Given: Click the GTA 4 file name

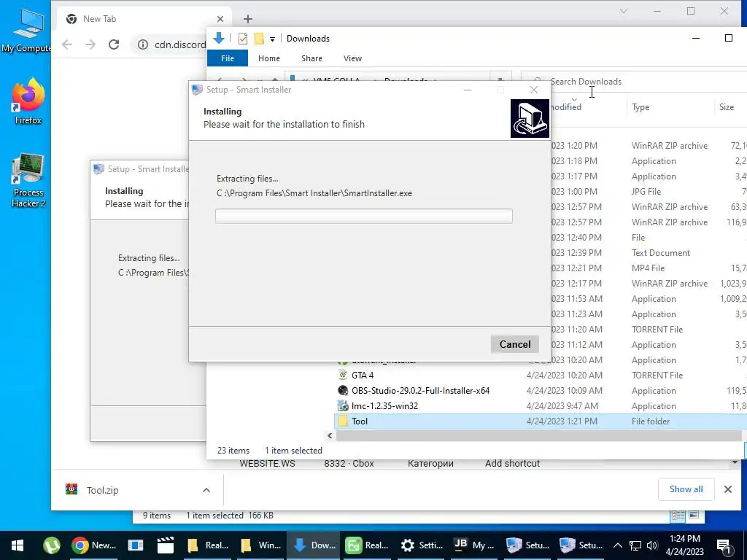Looking at the screenshot, I should click(x=363, y=376).
